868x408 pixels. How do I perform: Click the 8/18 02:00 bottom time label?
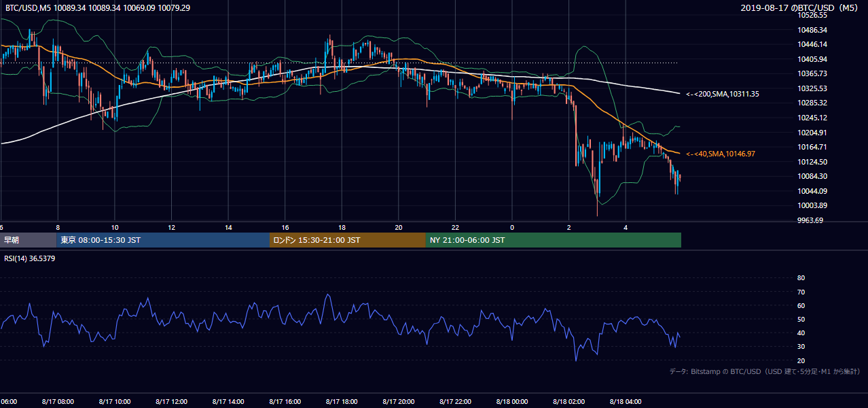pos(568,402)
